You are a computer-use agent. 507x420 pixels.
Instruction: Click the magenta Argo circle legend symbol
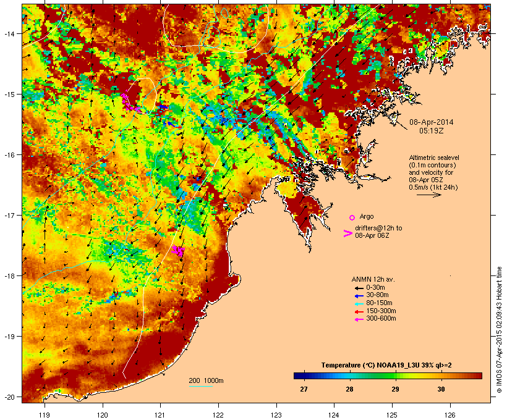352,217
